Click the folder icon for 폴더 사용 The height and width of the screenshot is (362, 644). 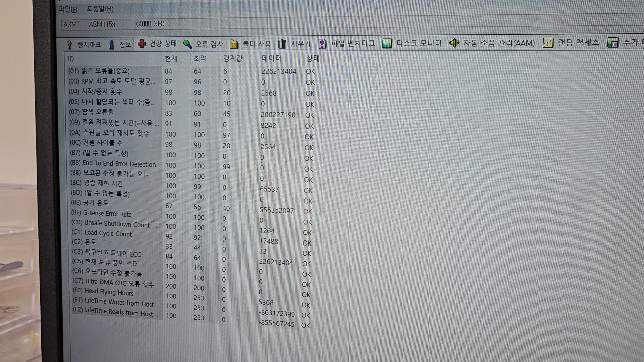tap(234, 44)
